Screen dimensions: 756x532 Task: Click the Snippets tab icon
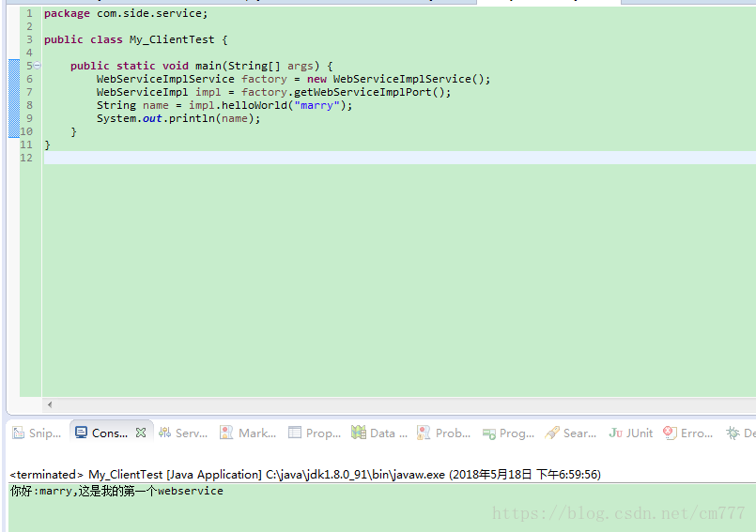(19, 433)
